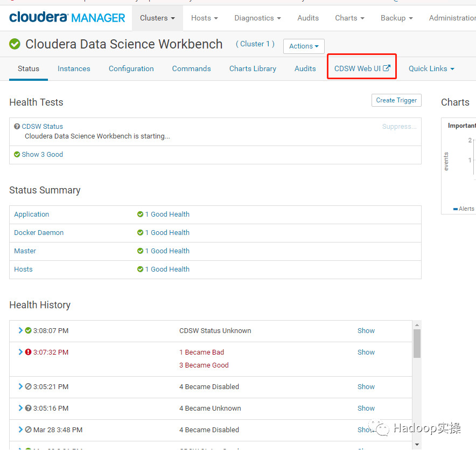Open the Master role link
The image size is (476, 450).
25,251
